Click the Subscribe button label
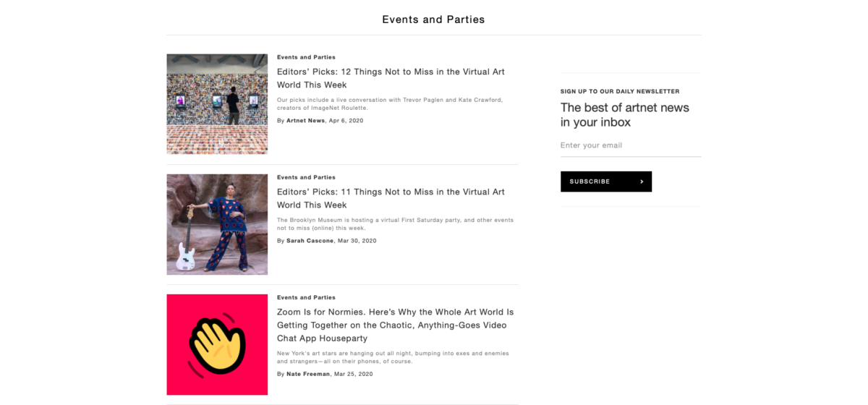The height and width of the screenshot is (405, 868). point(590,182)
